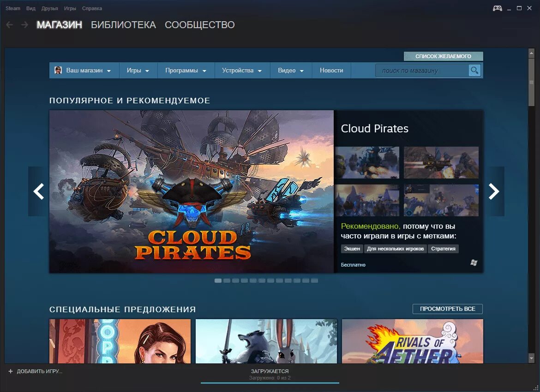Click the Стратегия tag
This screenshot has width=540, height=392.
(443, 249)
